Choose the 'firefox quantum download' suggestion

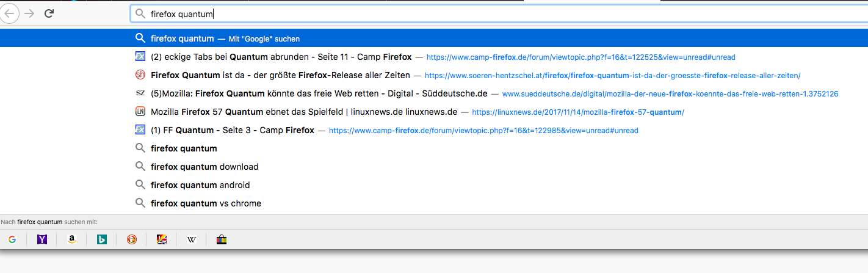click(204, 167)
